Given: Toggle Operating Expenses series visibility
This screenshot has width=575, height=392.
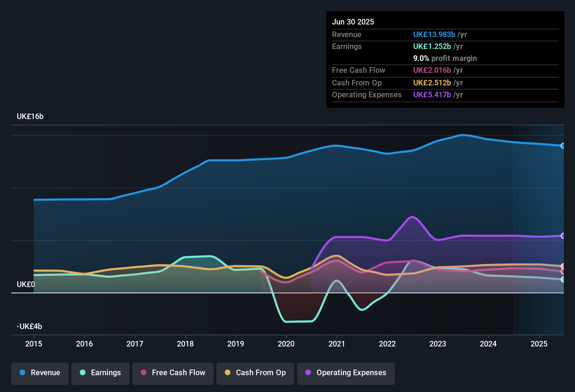Looking at the screenshot, I should (x=346, y=373).
